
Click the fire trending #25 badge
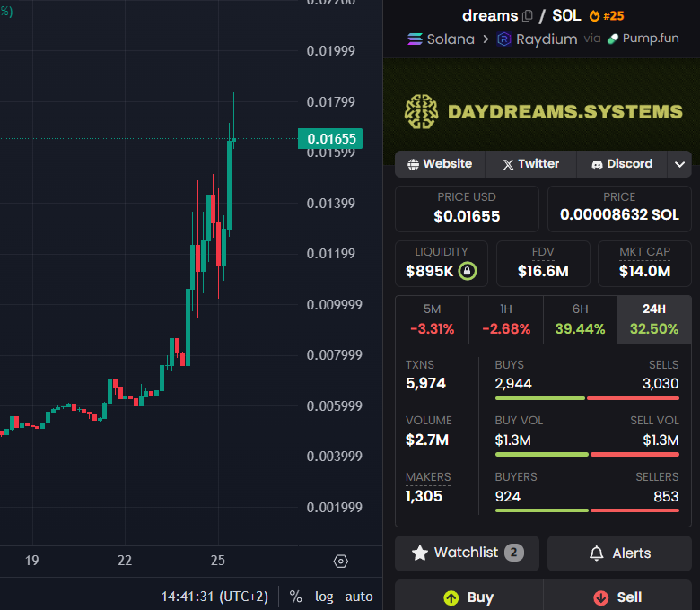[607, 16]
